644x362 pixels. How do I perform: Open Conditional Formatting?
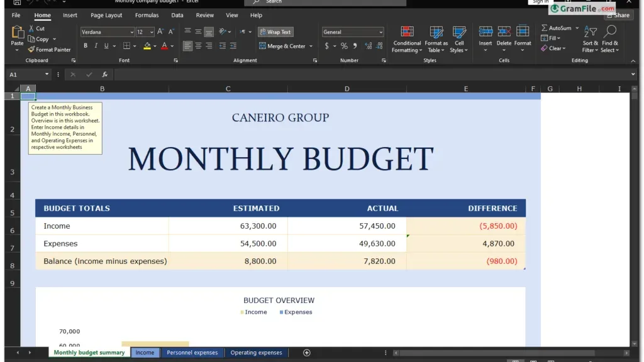407,40
